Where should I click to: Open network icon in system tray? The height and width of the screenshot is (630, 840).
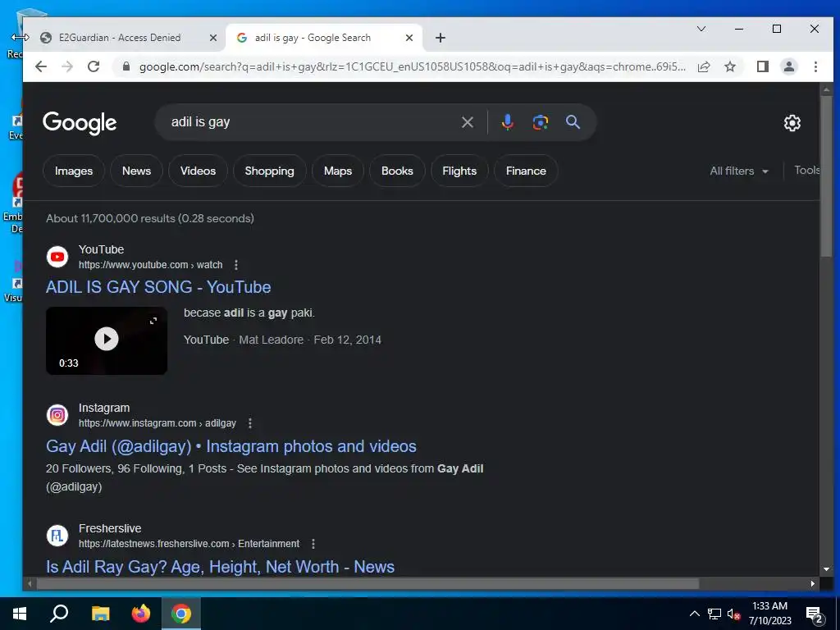[x=714, y=614]
